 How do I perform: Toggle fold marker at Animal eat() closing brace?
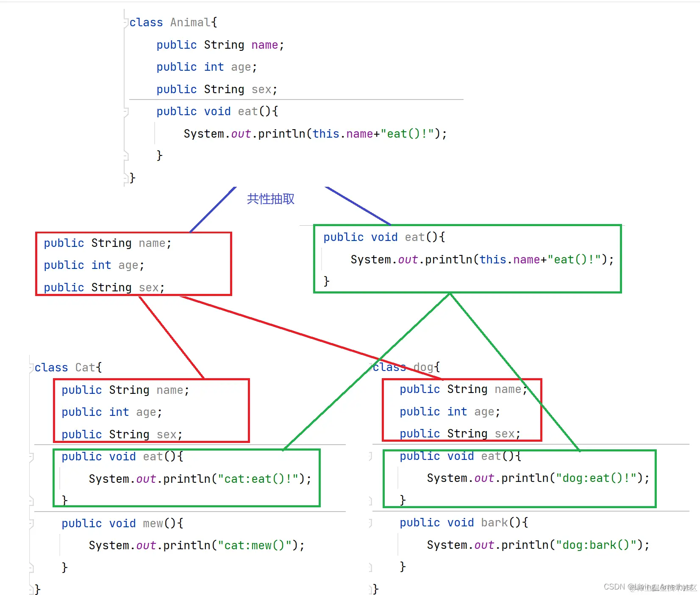[x=126, y=156]
